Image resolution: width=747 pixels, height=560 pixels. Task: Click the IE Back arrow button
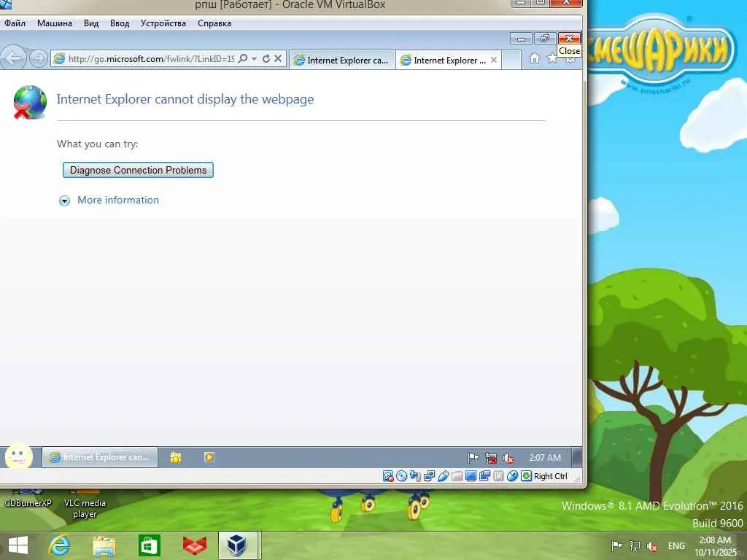pyautogui.click(x=13, y=58)
